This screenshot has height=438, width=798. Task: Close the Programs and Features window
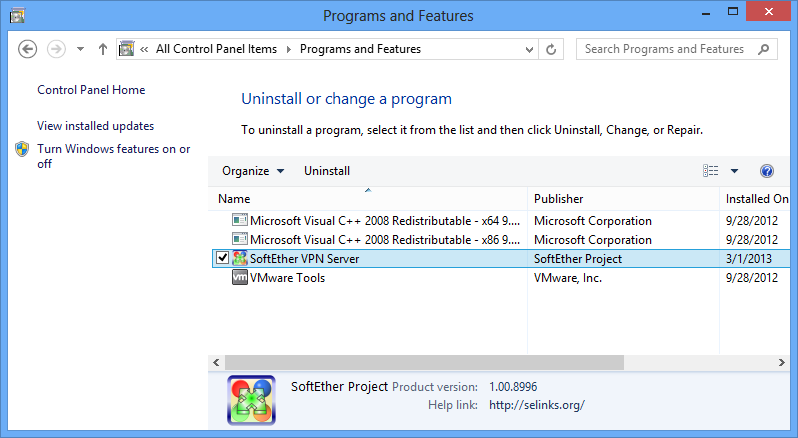pos(768,12)
